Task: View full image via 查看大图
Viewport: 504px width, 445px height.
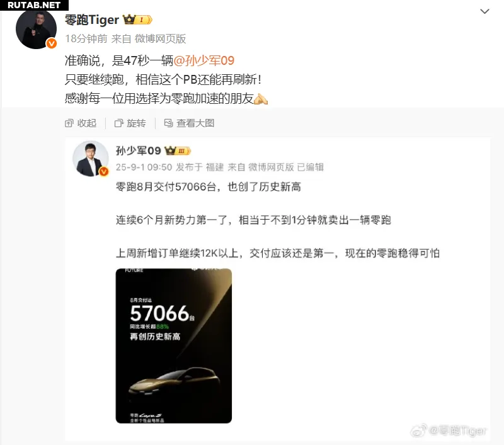Action: coord(190,123)
